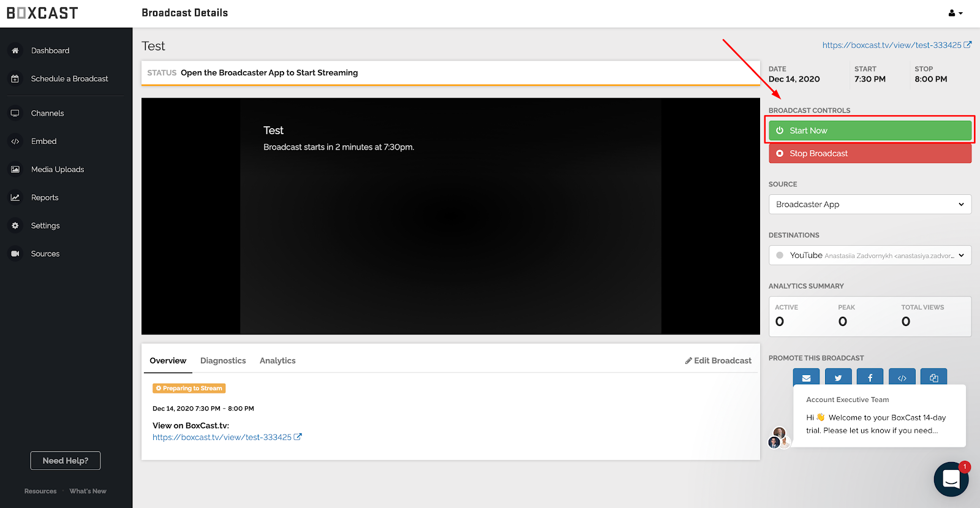The image size is (980, 508).
Task: Click the video preview player
Action: [x=451, y=216]
